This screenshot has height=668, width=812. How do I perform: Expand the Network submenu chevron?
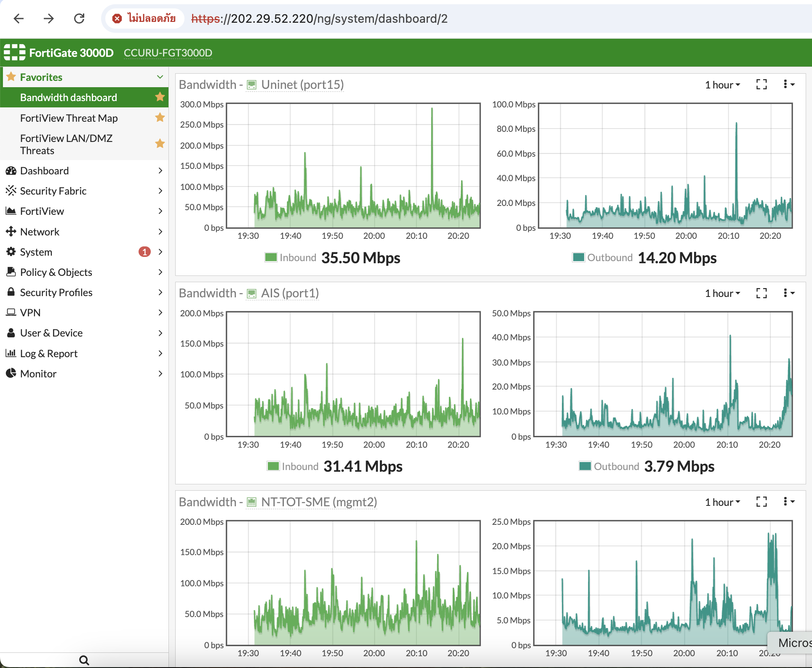(160, 232)
